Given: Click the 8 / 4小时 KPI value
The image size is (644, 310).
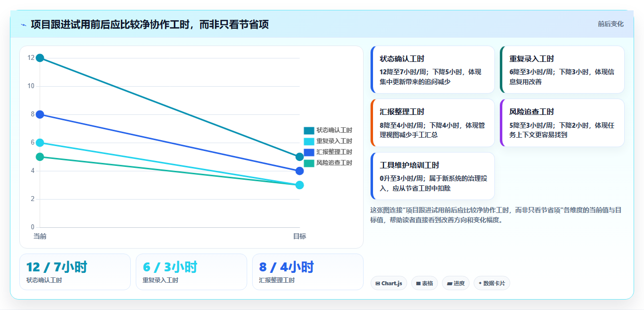Looking at the screenshot, I should 286,267.
